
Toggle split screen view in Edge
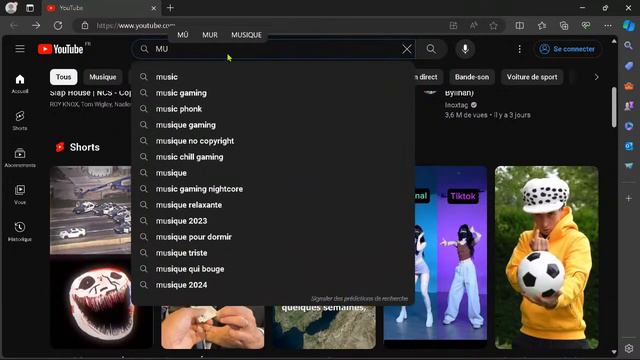point(520,26)
